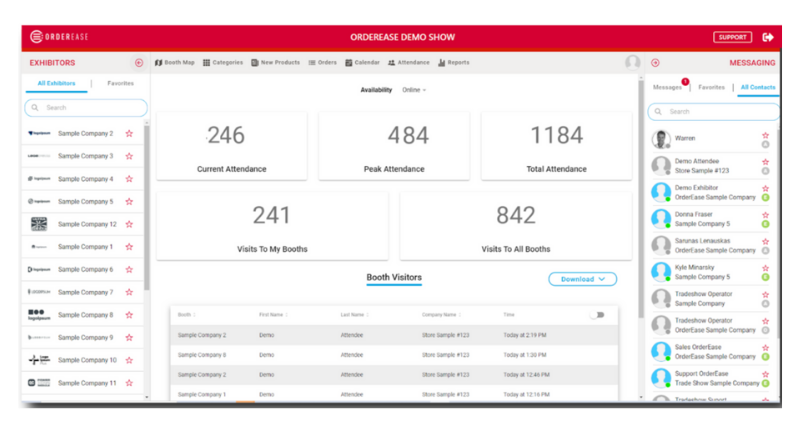Viewport: 795px width, 442px height.
Task: Expand the Messaging panel arrow icon
Action: [x=655, y=63]
